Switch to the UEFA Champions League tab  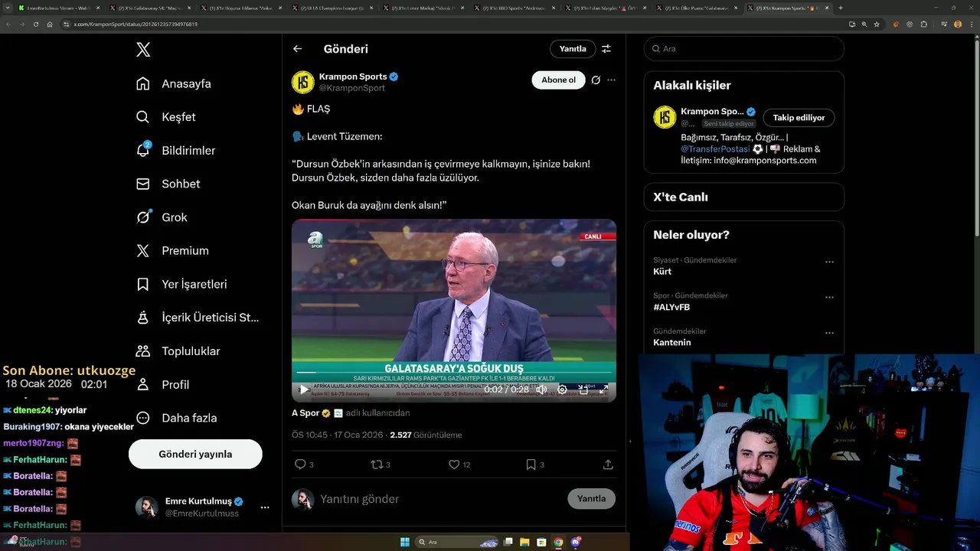point(334,8)
